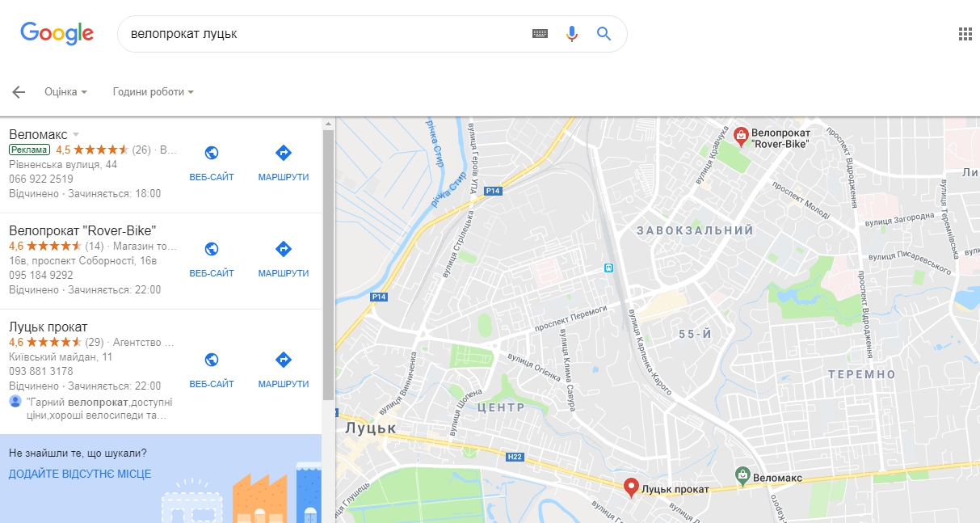Click the ТЕРЕМНО district label on map
Screen dimensions: 980x523
862,374
